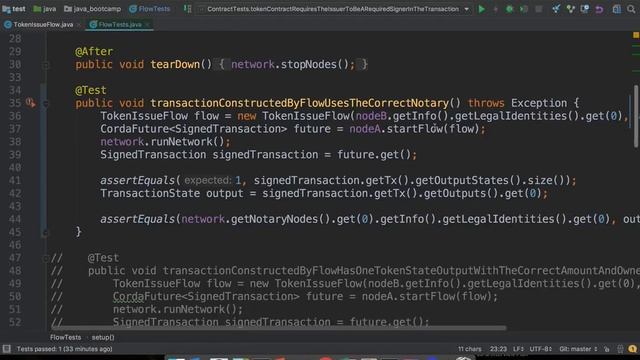
Task: Collapse test method fold marker at line 35
Action: coord(46,104)
